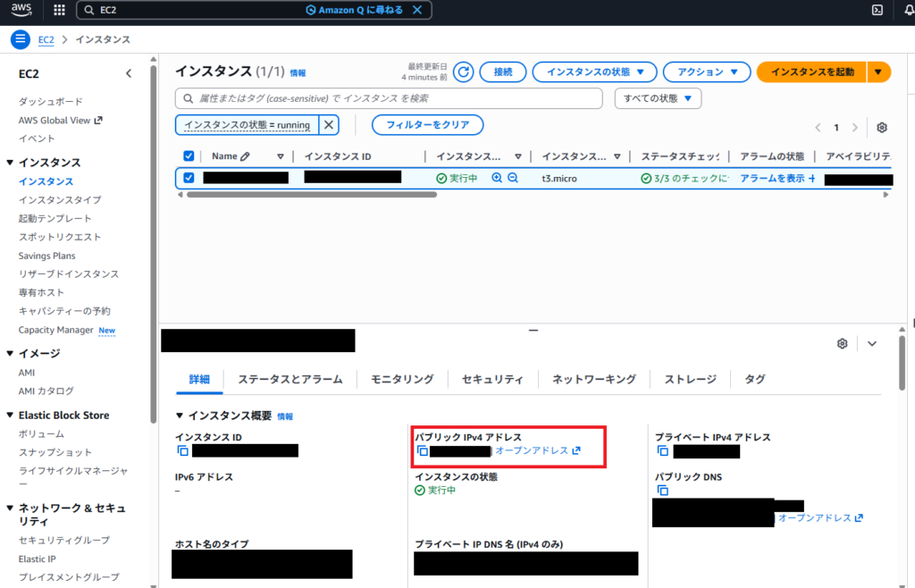Click the instance search filter field
The height and width of the screenshot is (588, 915).
(389, 98)
